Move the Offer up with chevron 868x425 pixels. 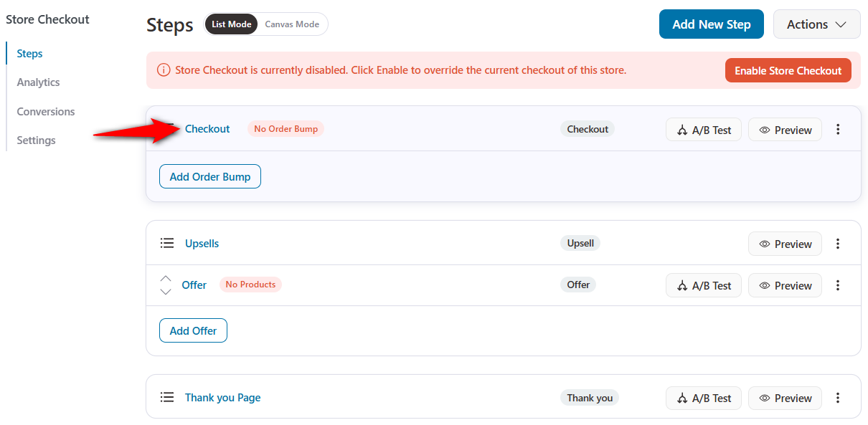pos(166,279)
